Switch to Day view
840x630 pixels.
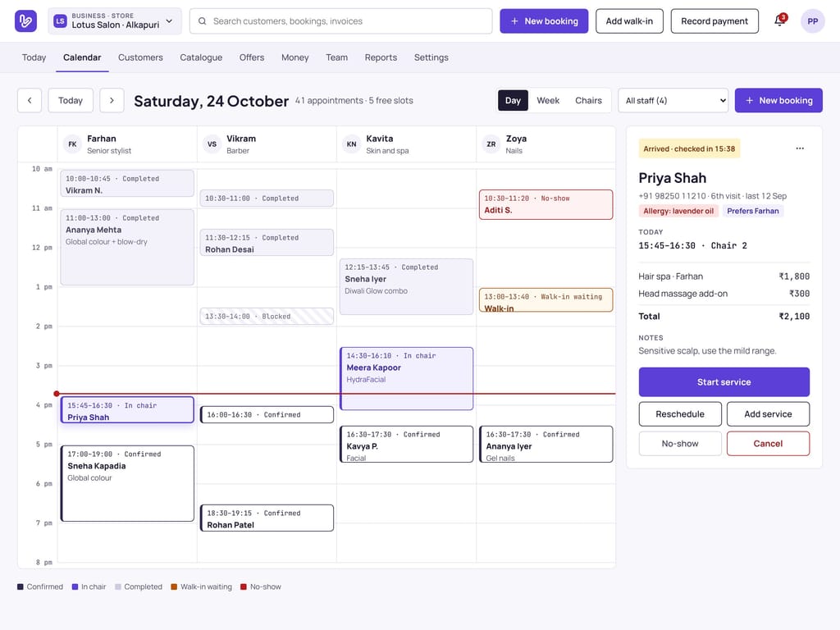point(513,100)
